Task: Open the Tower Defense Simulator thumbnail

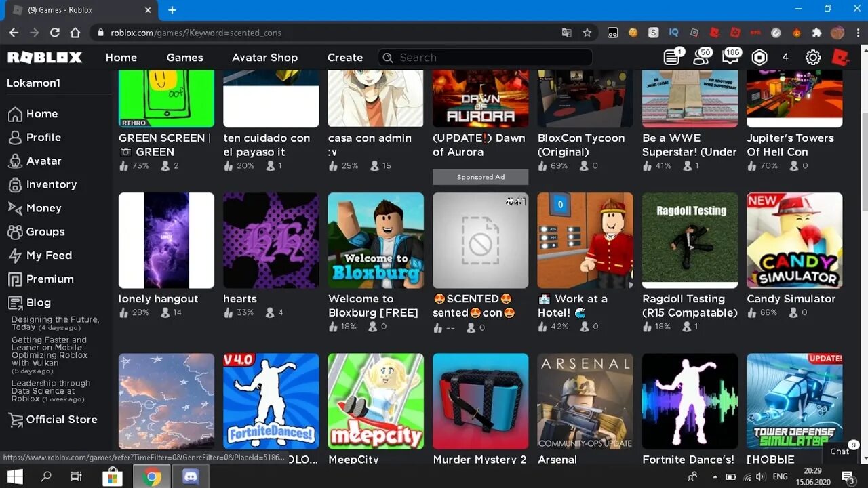Action: tap(795, 401)
